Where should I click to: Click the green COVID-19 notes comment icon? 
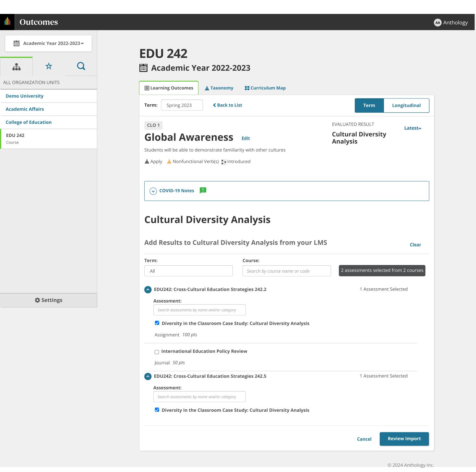tap(203, 190)
